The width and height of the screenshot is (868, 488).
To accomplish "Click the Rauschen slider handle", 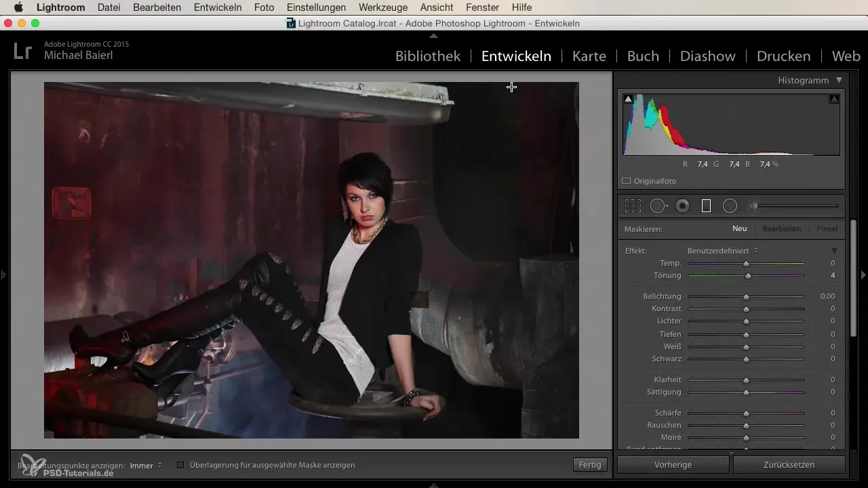I will (746, 426).
